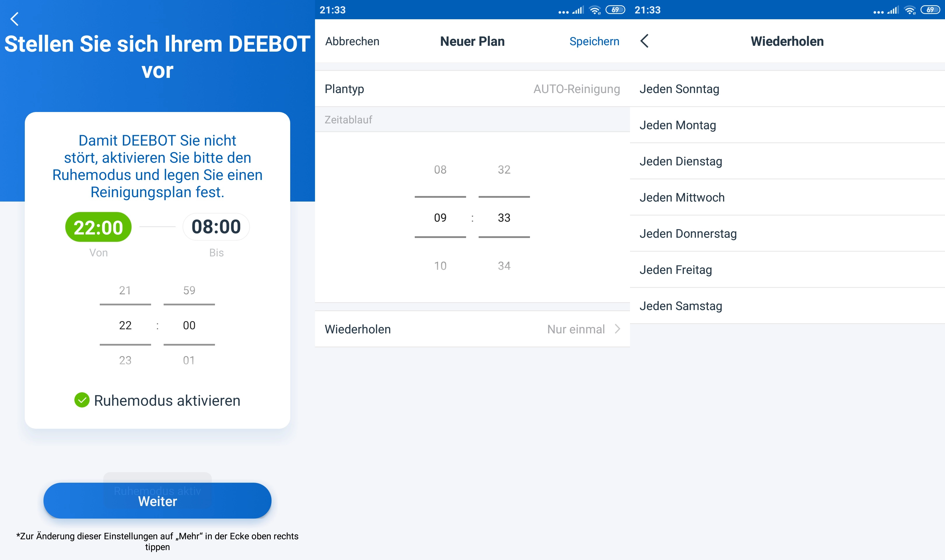This screenshot has height=560, width=945.
Task: Tap Abbrechen to cancel the new plan
Action: [x=352, y=41]
